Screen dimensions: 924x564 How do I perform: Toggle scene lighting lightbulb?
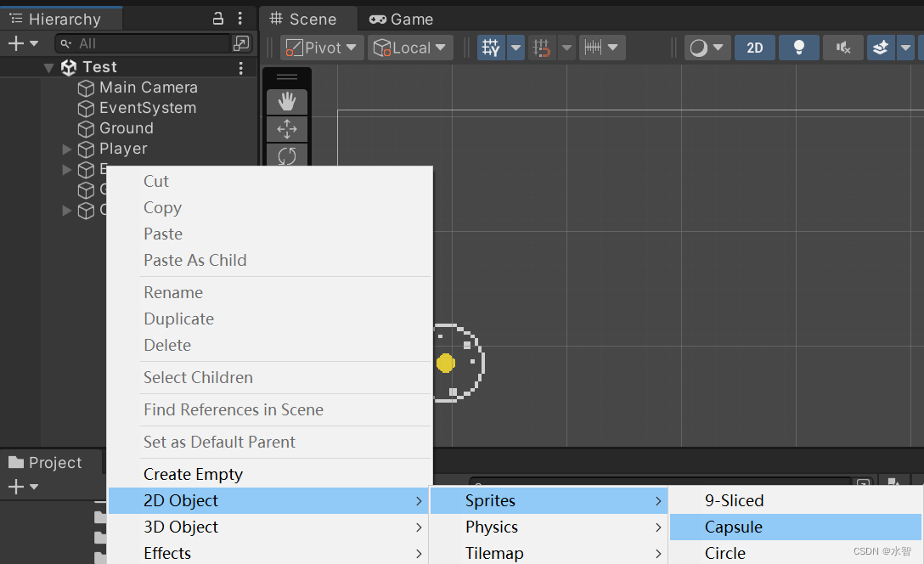pyautogui.click(x=798, y=48)
